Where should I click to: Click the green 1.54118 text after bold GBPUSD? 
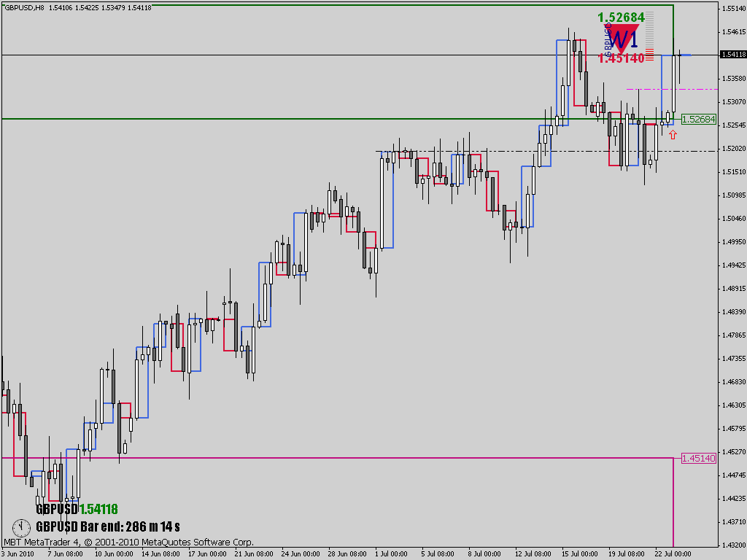coord(98,509)
